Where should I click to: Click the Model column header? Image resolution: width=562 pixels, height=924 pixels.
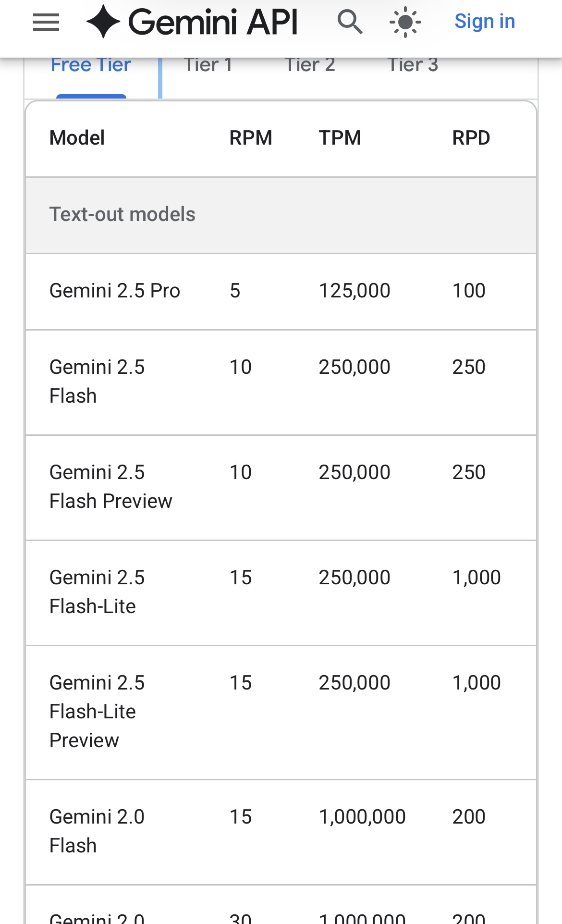[x=77, y=138]
